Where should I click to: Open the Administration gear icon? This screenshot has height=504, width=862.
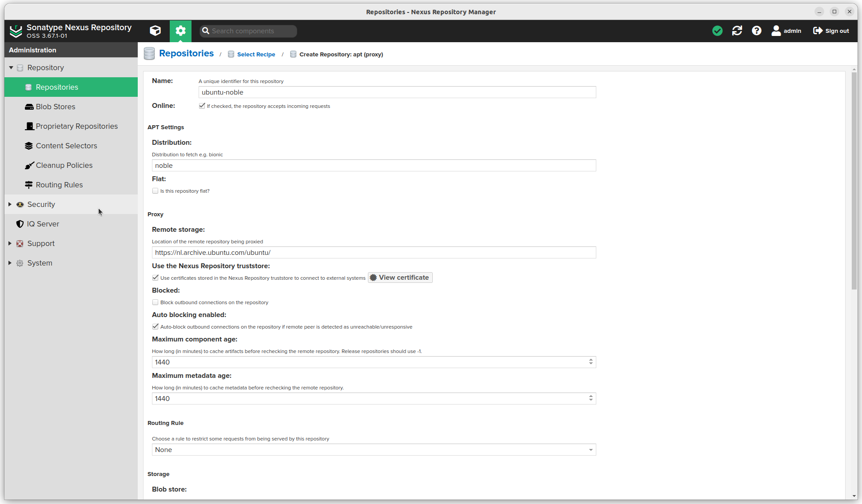[x=180, y=31]
